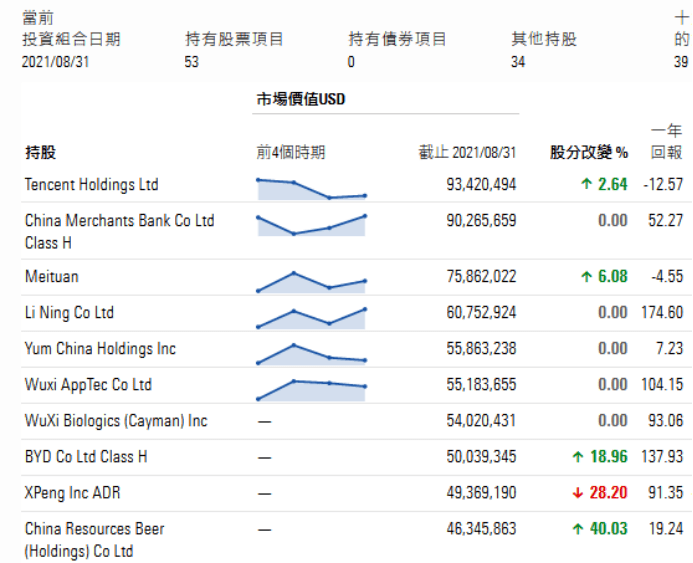Click the 市場價值USD header tab
This screenshot has width=693, height=563.
tap(301, 99)
